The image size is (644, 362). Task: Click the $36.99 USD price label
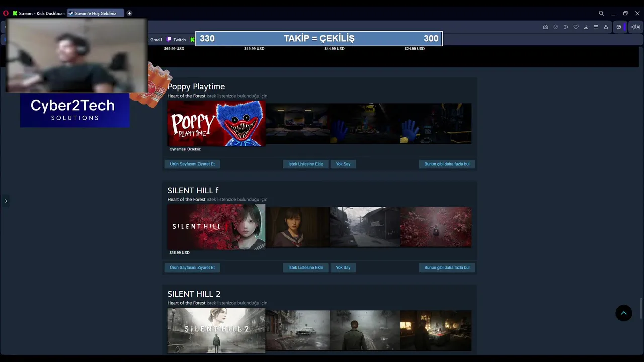click(179, 253)
